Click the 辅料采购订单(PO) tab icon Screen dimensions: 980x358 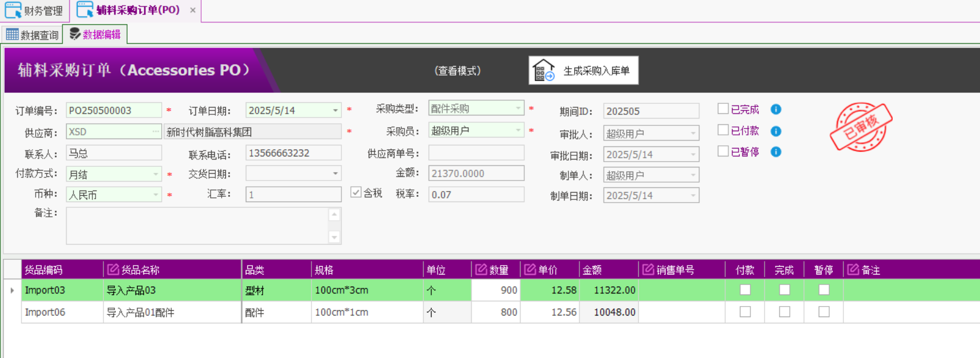click(x=85, y=9)
